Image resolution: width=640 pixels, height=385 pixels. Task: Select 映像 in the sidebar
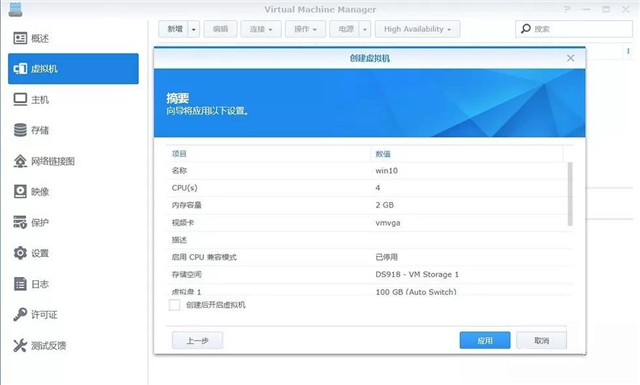[x=73, y=191]
